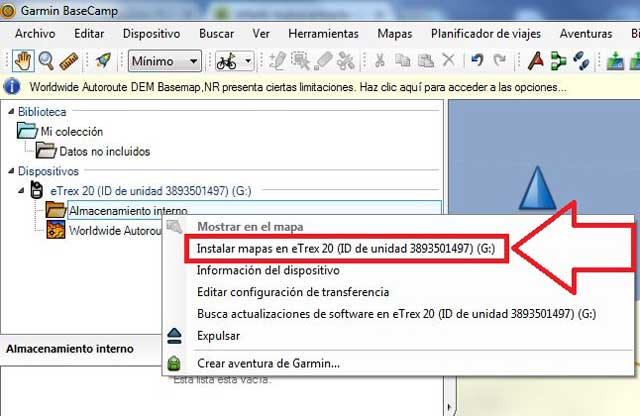640x416 pixels.
Task: Click the blue north arrow on map
Action: 537,188
